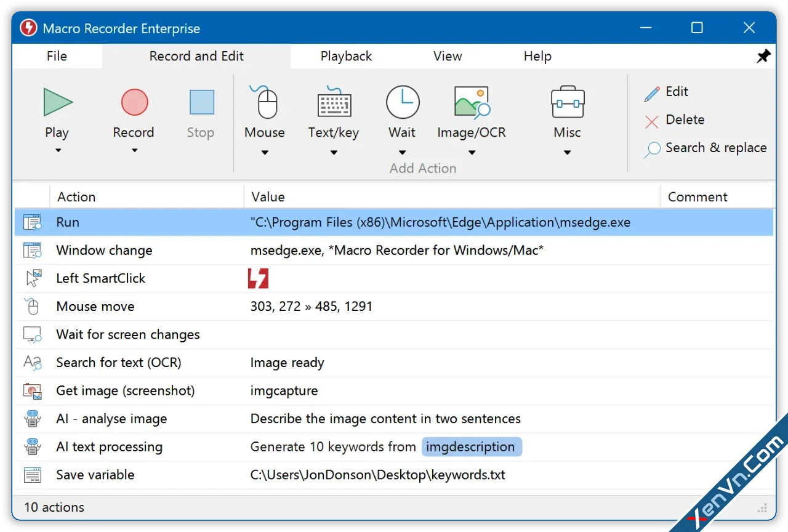The height and width of the screenshot is (532, 788).
Task: Open the Text/key dropdown arrow
Action: coord(334,153)
